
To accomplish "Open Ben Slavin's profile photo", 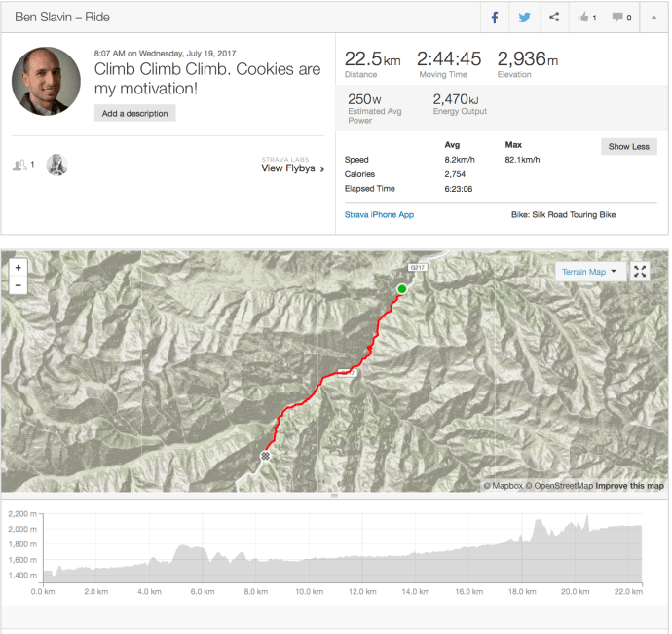I will 46,81.
